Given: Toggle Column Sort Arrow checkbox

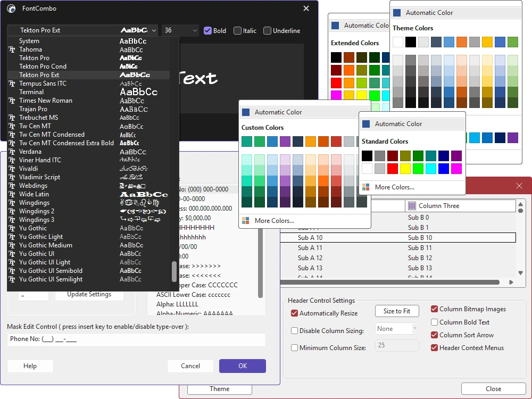Looking at the screenshot, I should [x=434, y=335].
